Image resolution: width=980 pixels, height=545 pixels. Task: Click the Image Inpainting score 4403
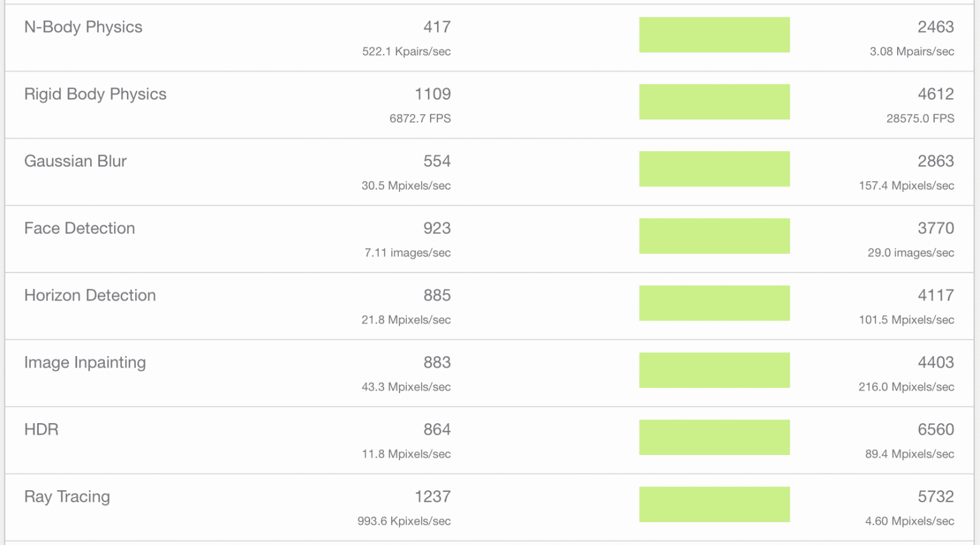coord(935,362)
